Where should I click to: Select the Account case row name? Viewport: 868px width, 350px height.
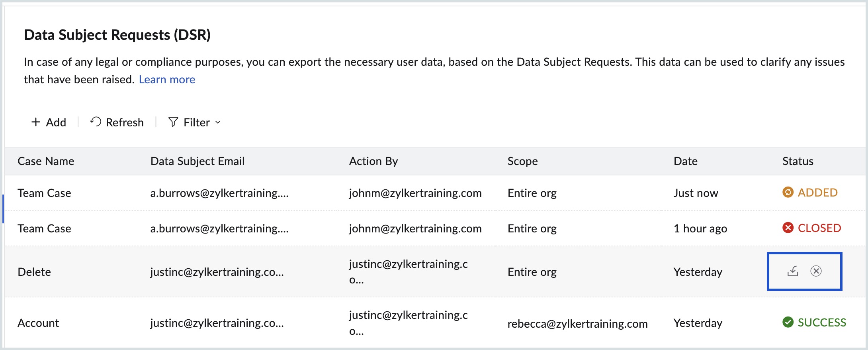[38, 323]
